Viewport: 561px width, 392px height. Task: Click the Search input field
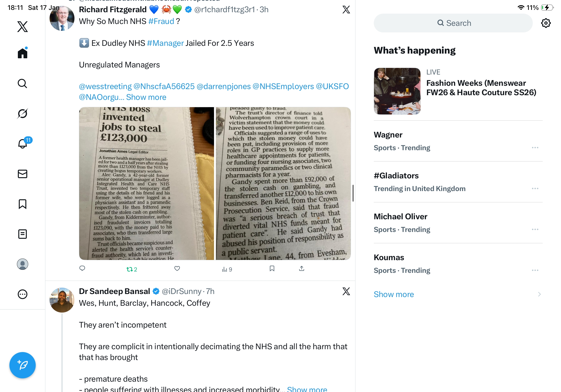click(x=453, y=23)
